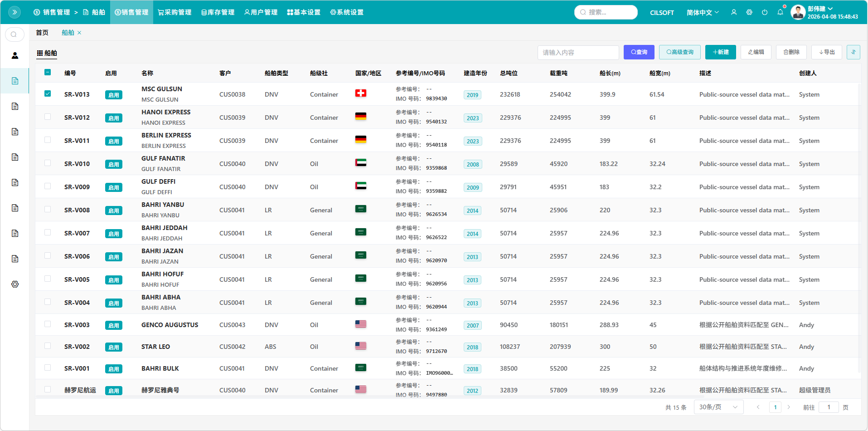Screen dimensions: 868x431
Task: Click the user profile icon in header
Action: coord(734,12)
